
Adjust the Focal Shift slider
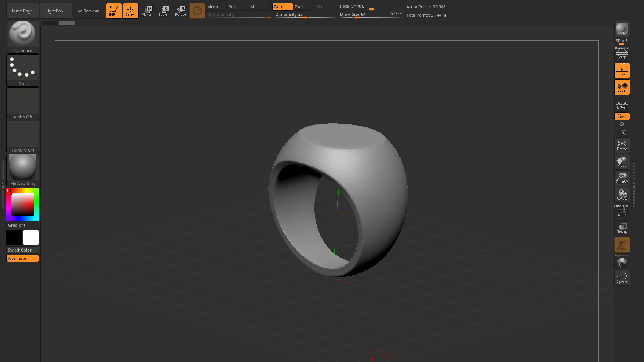pyautogui.click(x=371, y=6)
